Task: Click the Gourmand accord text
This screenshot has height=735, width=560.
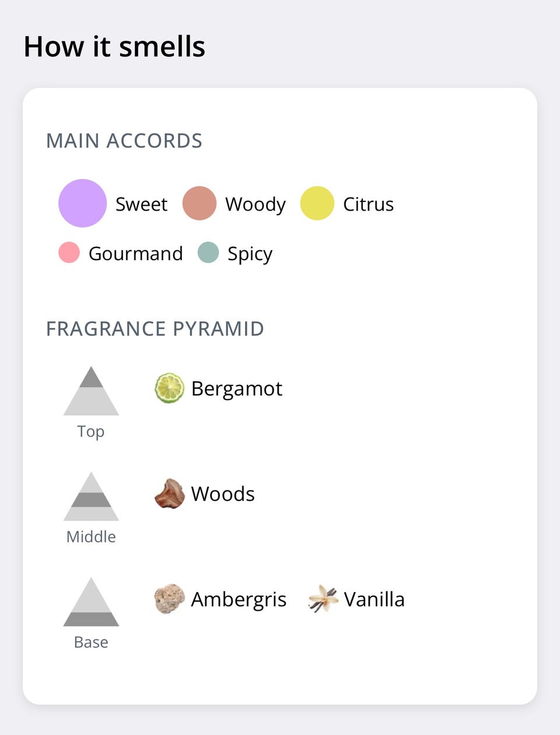Action: pyautogui.click(x=135, y=254)
